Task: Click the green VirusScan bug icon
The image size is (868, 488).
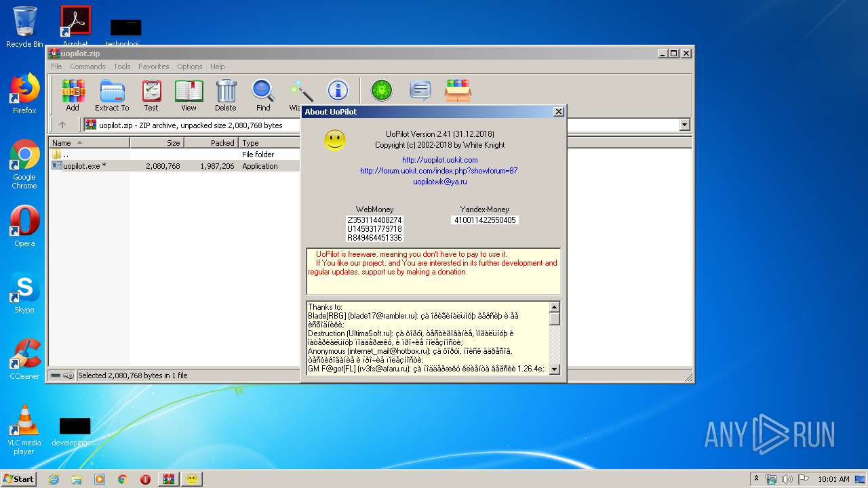Action: point(382,90)
